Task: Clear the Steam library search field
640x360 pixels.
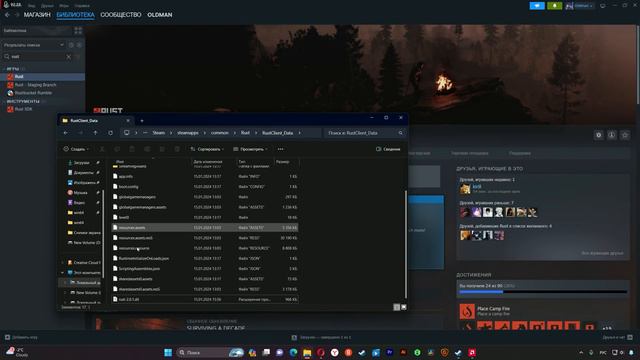Action: (x=69, y=57)
